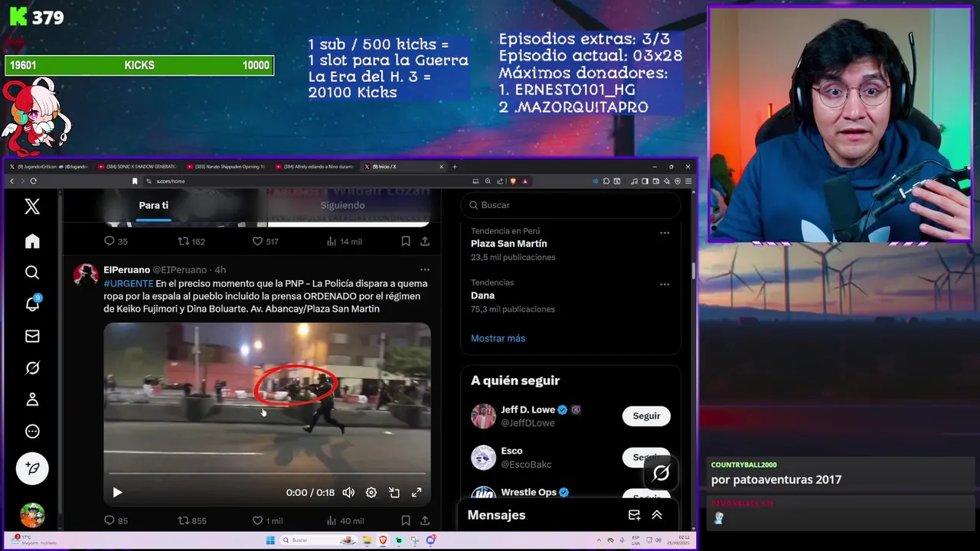Open Brave browser on taskbar

(x=383, y=540)
